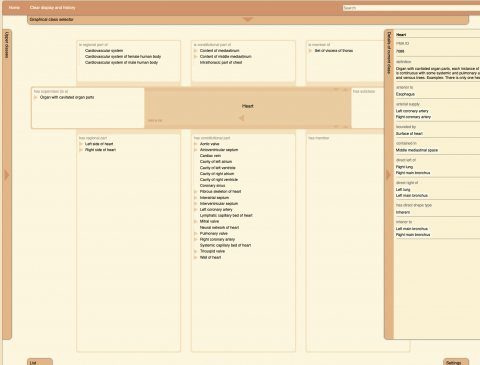Screen dimensions: 480x365
Task: Click the central Heart class label
Action: [x=248, y=106]
